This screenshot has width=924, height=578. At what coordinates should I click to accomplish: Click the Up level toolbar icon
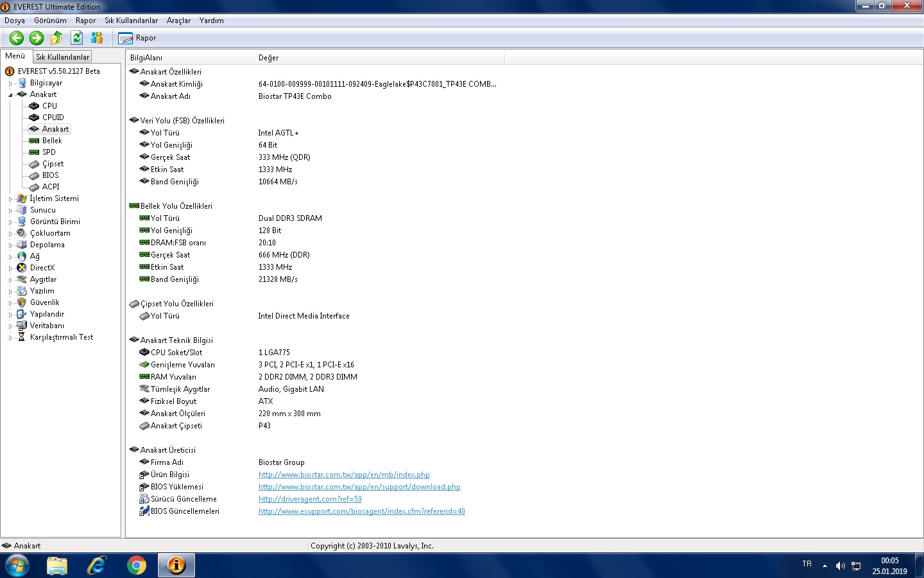tap(56, 38)
